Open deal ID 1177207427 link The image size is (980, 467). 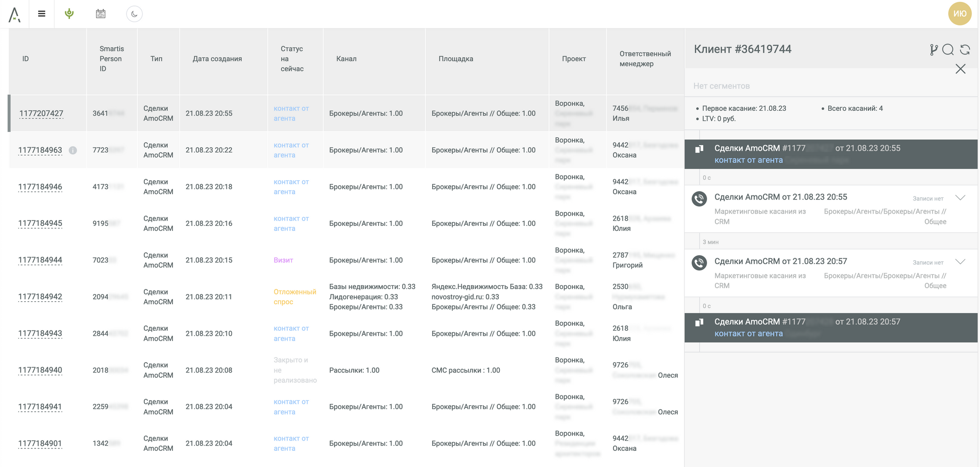pyautogui.click(x=41, y=114)
